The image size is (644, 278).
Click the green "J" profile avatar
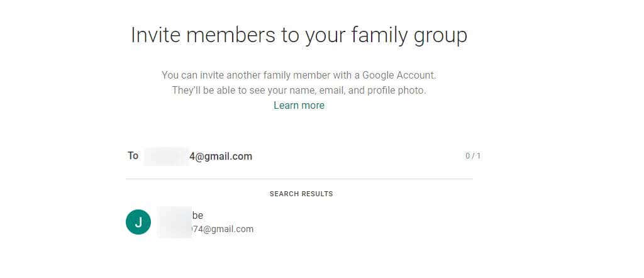coord(138,222)
